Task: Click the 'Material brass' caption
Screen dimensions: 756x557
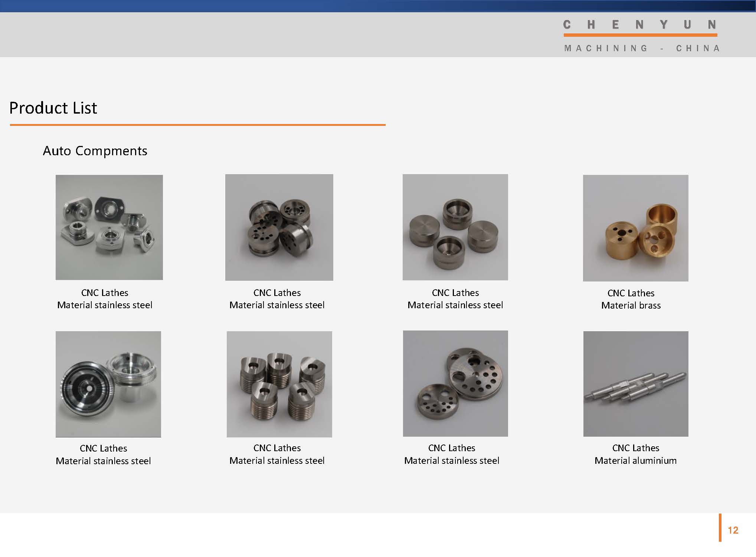Action: click(631, 306)
